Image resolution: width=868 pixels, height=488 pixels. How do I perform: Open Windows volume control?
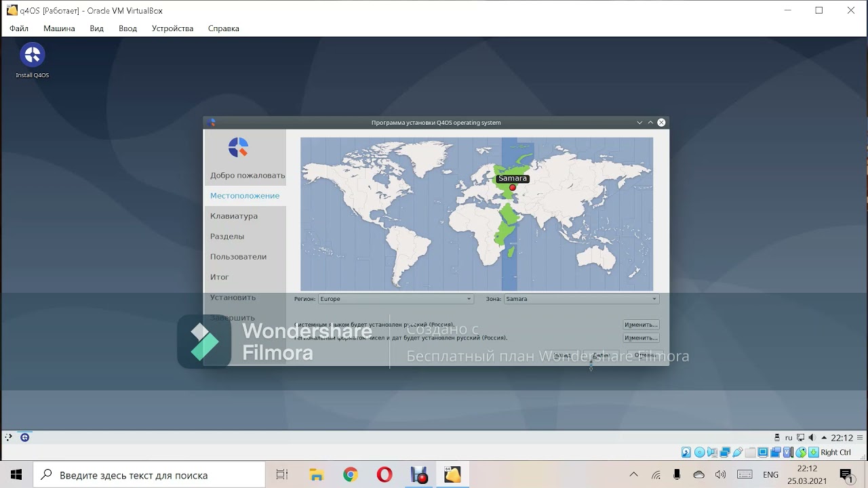(x=720, y=474)
